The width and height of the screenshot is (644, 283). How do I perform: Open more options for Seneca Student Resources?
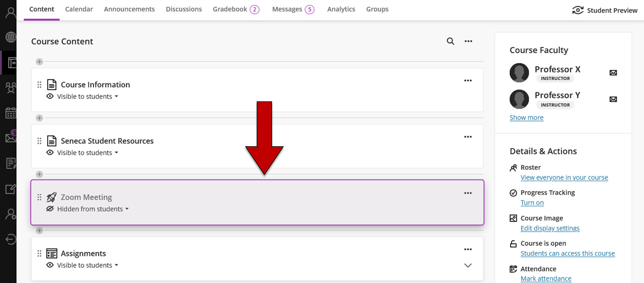point(468,137)
